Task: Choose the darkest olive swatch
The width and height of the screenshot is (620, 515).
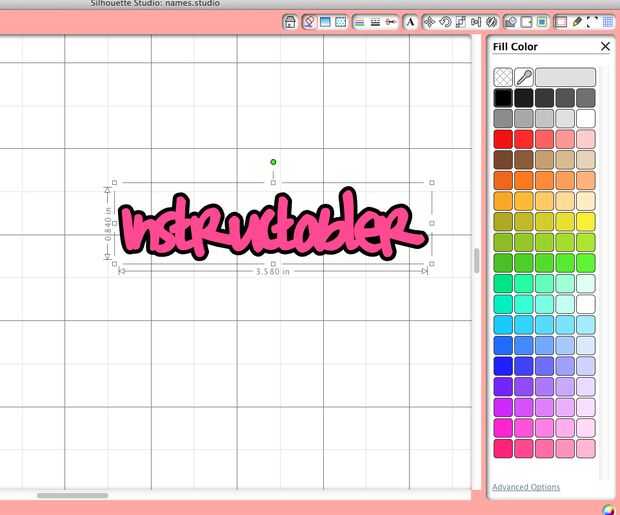Action: (x=503, y=222)
